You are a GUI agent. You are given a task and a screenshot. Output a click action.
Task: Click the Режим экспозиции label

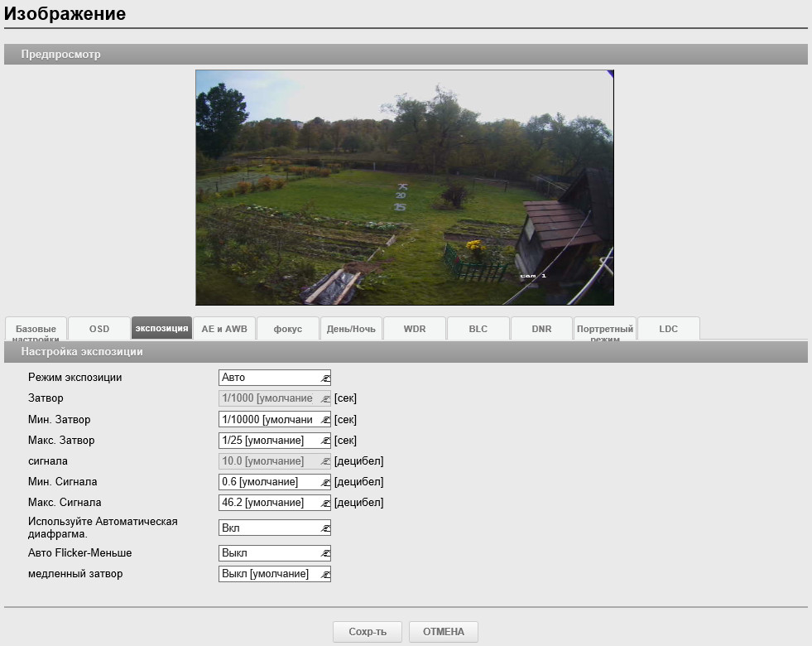point(75,378)
